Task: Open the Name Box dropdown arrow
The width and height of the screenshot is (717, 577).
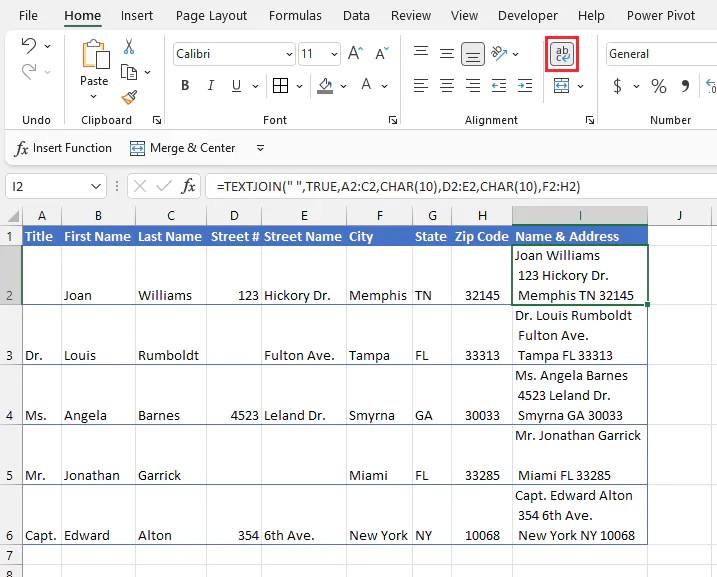Action: [x=96, y=186]
